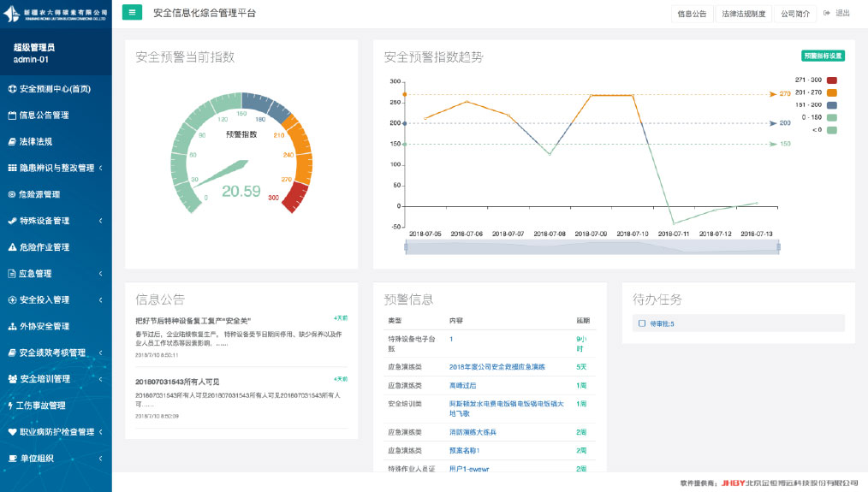Open the 2018年度公司安全救援应急演练 link
The image size is (868, 492).
[497, 366]
